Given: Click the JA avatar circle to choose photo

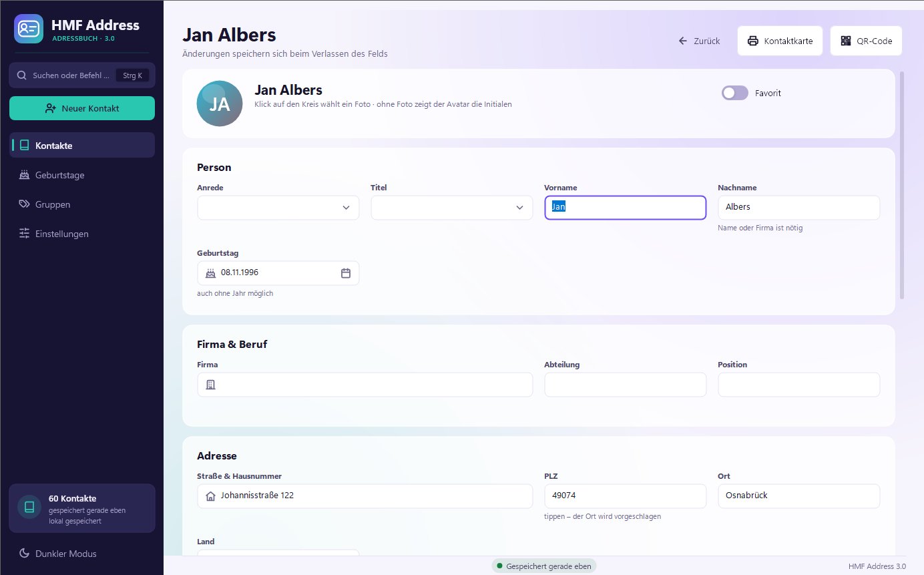Looking at the screenshot, I should (x=220, y=104).
